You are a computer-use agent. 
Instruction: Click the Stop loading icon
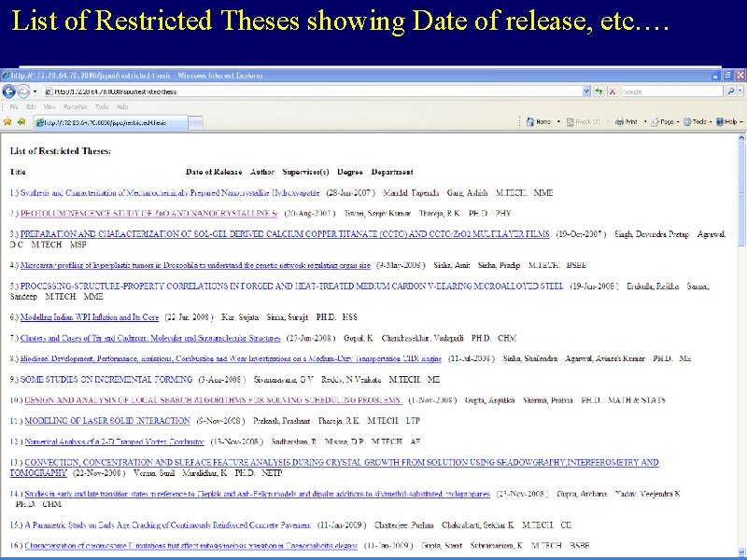coord(613,91)
